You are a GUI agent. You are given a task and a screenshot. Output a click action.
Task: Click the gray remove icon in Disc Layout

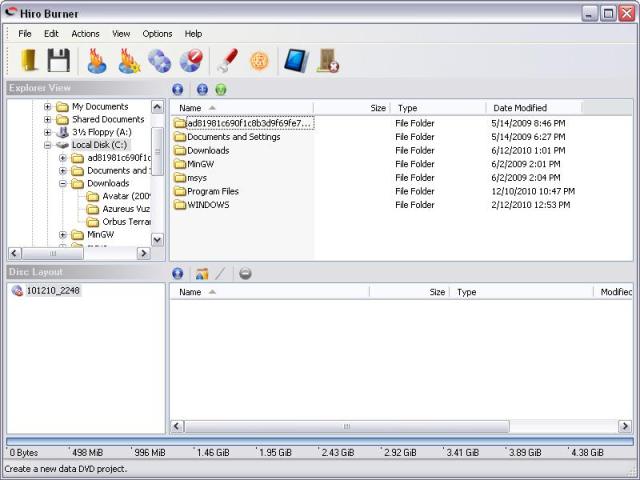pyautogui.click(x=245, y=273)
